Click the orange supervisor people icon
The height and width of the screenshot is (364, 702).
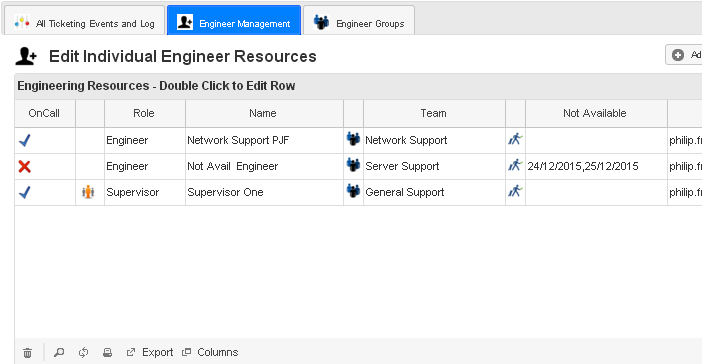point(88,192)
